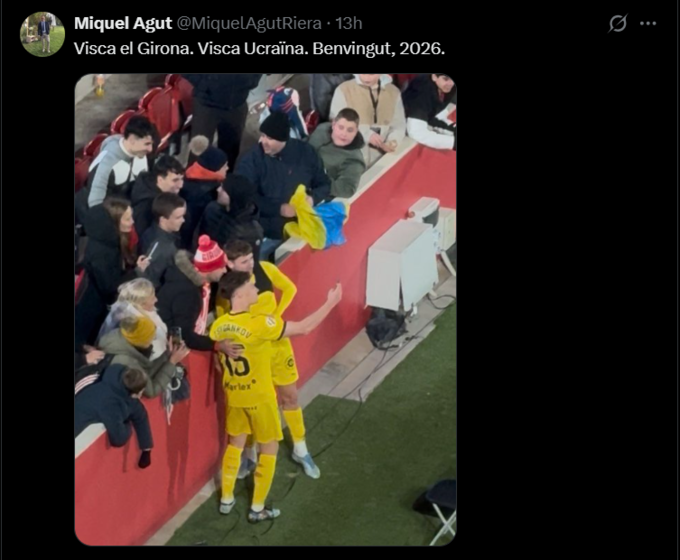
Task: Click the red-and-white Girona beanie in photo
Action: 209,254
